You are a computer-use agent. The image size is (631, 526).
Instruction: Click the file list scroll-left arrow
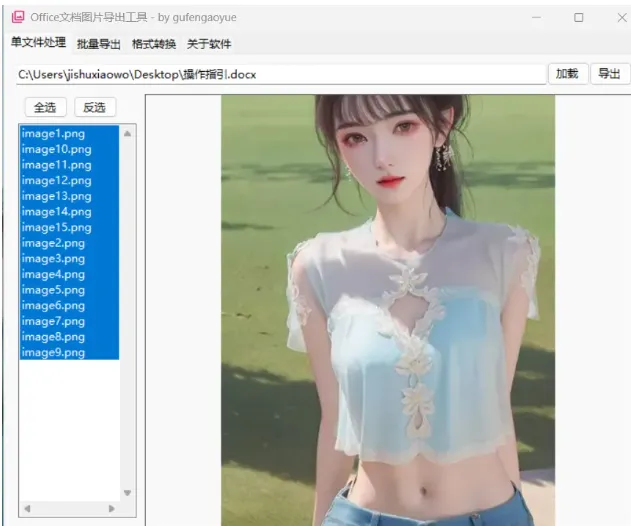click(27, 509)
